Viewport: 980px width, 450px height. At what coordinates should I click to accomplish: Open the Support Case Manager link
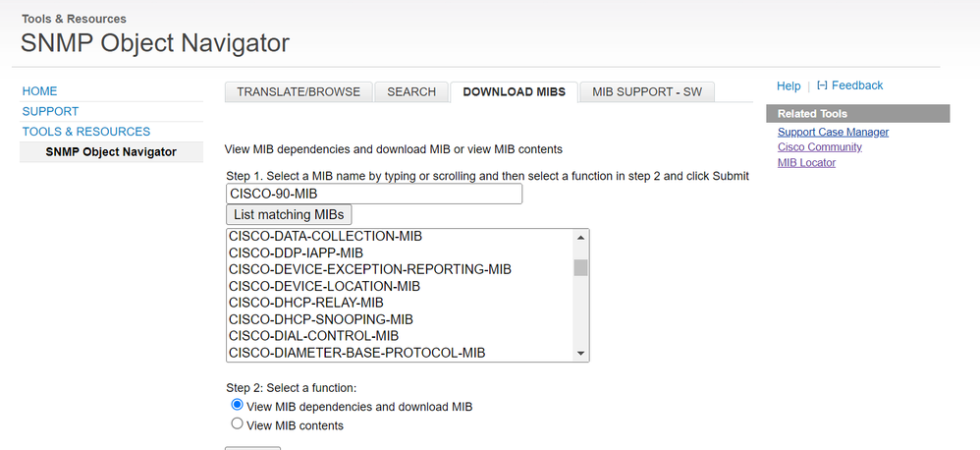pos(833,132)
